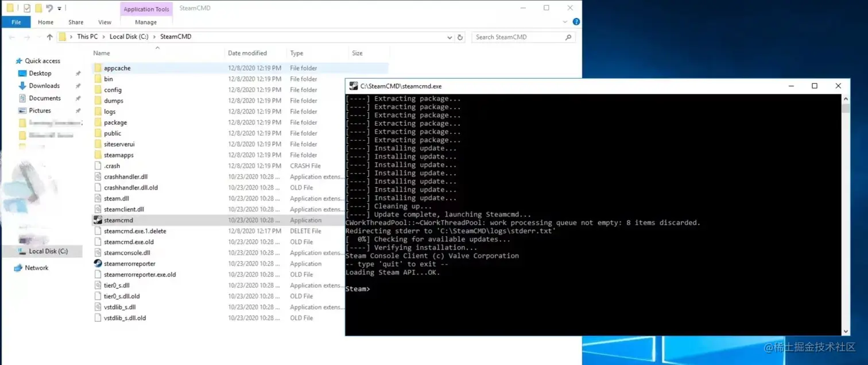Open the address bar history dropdown
Image resolution: width=868 pixels, height=365 pixels.
[449, 37]
